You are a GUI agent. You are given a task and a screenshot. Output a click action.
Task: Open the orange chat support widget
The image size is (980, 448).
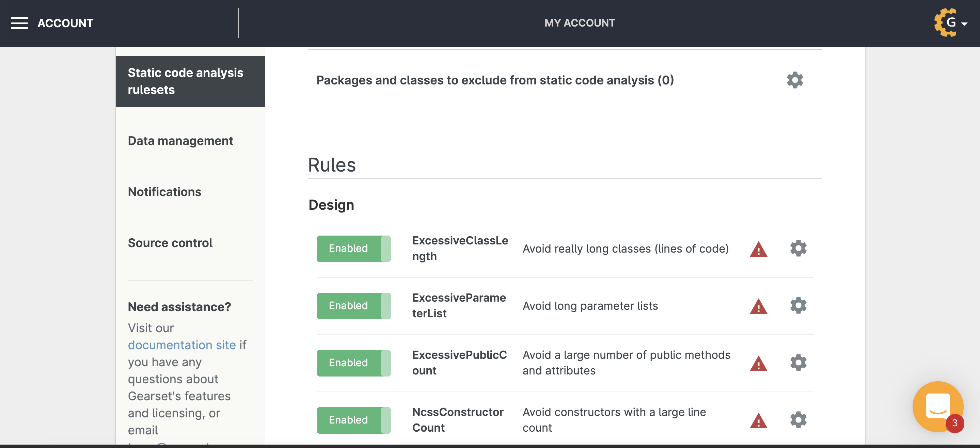(x=937, y=406)
